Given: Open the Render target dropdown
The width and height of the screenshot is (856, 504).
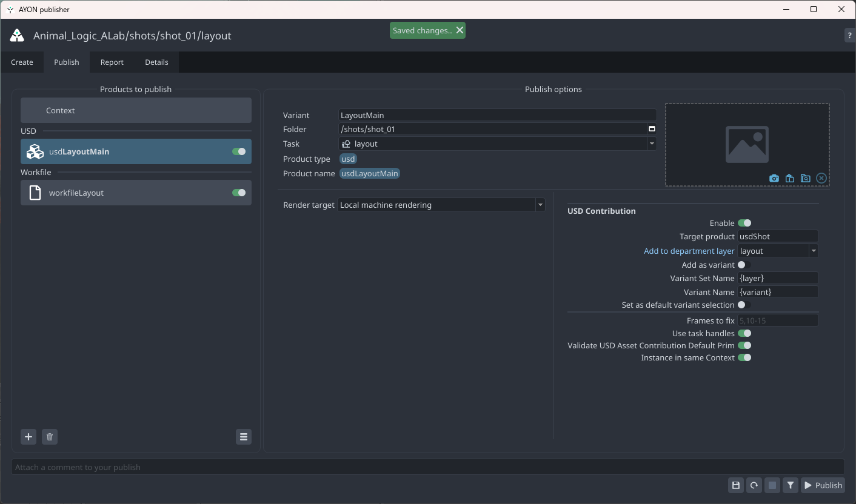Looking at the screenshot, I should (x=441, y=205).
